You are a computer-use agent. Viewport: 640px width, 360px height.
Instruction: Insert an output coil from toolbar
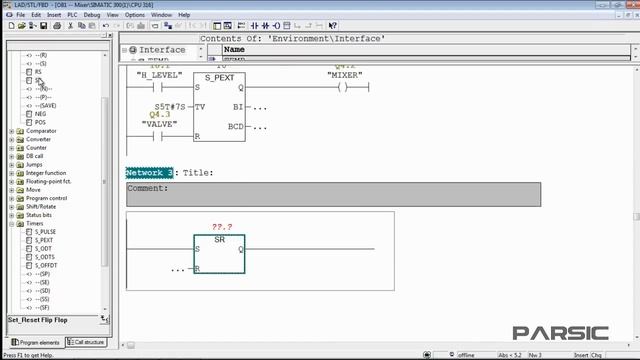pos(276,26)
